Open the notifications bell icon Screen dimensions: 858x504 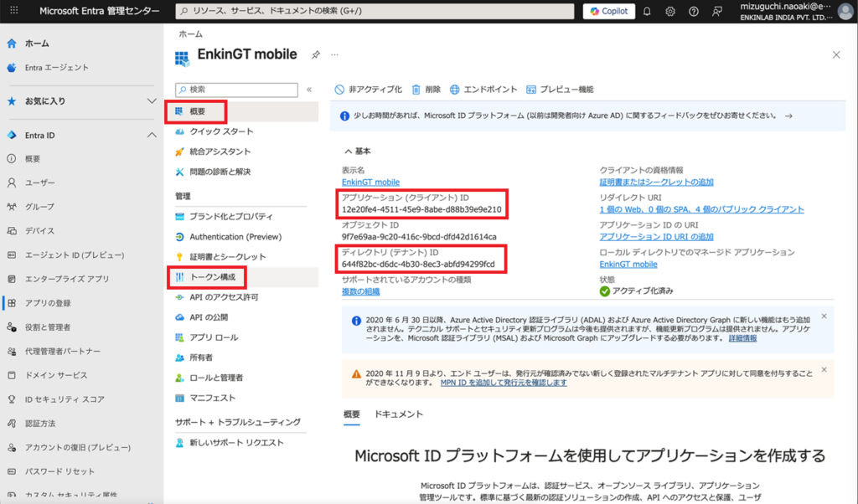click(647, 11)
